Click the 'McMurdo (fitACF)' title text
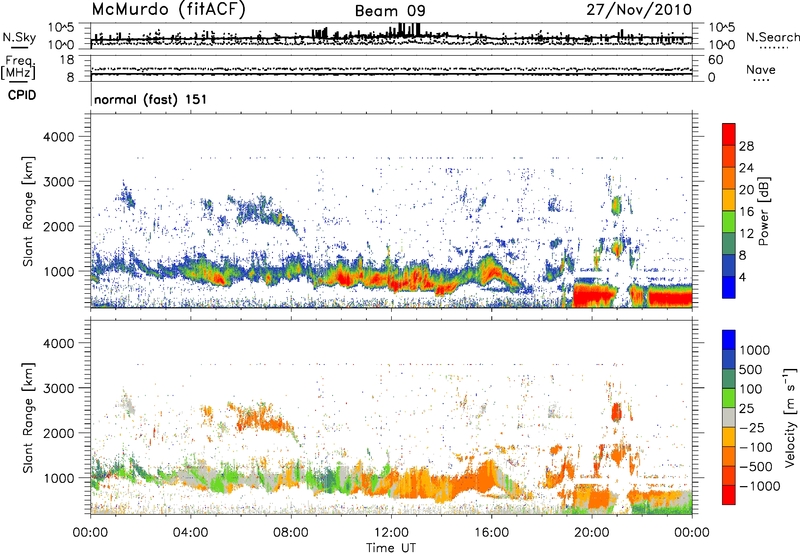The width and height of the screenshot is (800, 554). 168,10
